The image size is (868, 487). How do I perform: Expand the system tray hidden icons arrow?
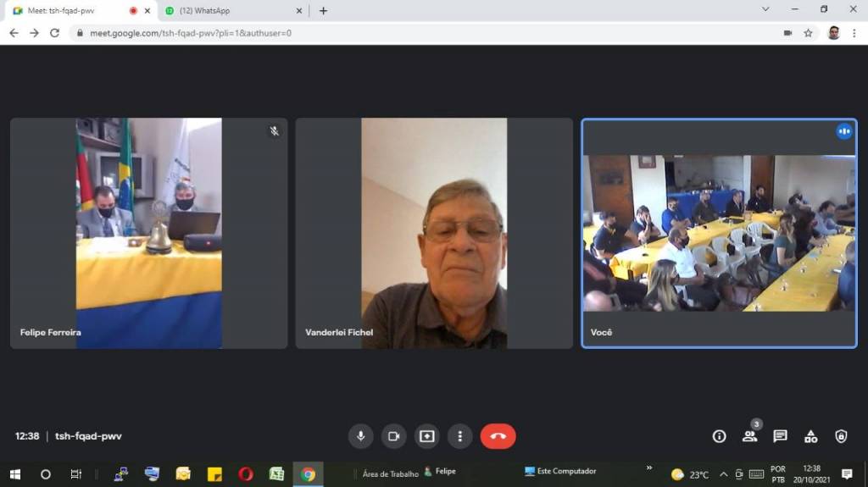pyautogui.click(x=723, y=474)
